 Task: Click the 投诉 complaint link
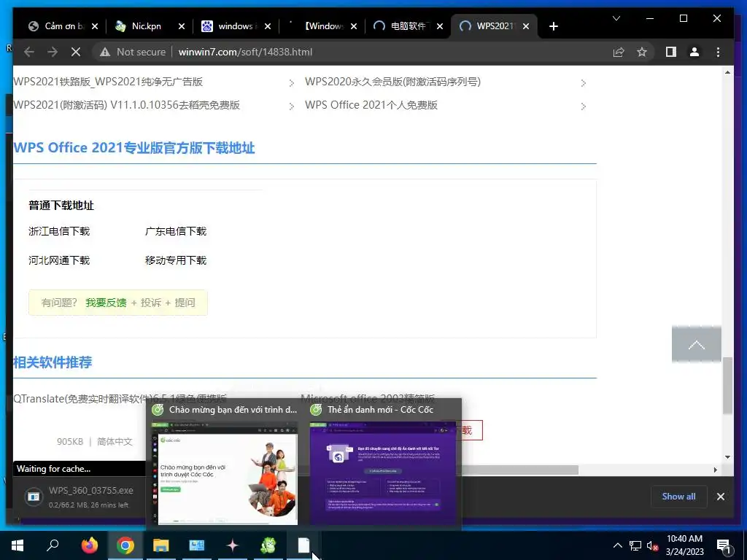pos(151,303)
